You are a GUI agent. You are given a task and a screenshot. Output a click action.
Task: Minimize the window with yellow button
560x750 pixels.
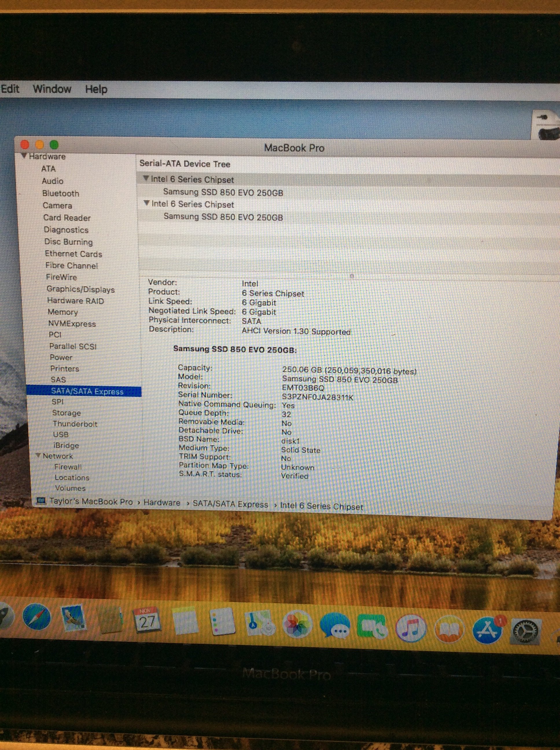40,145
